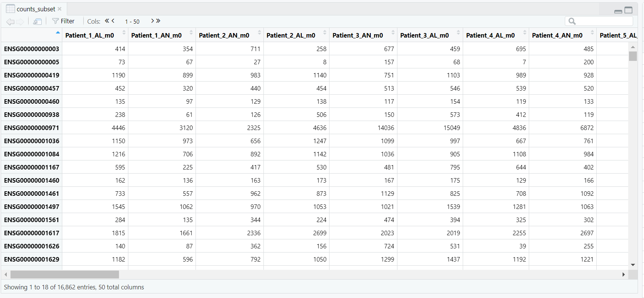Screen dimensions: 644x298
Task: Go to previous columns with single-left arrow
Action: point(113,21)
